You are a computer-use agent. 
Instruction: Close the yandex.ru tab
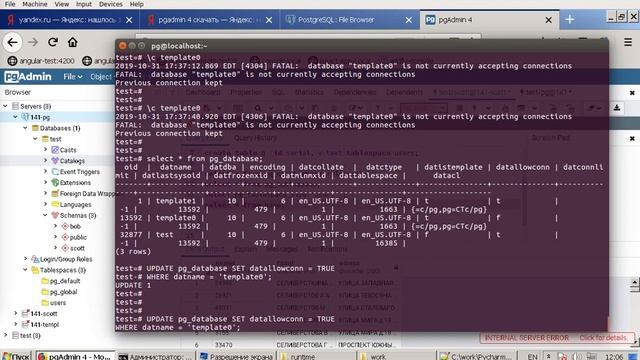[129, 20]
